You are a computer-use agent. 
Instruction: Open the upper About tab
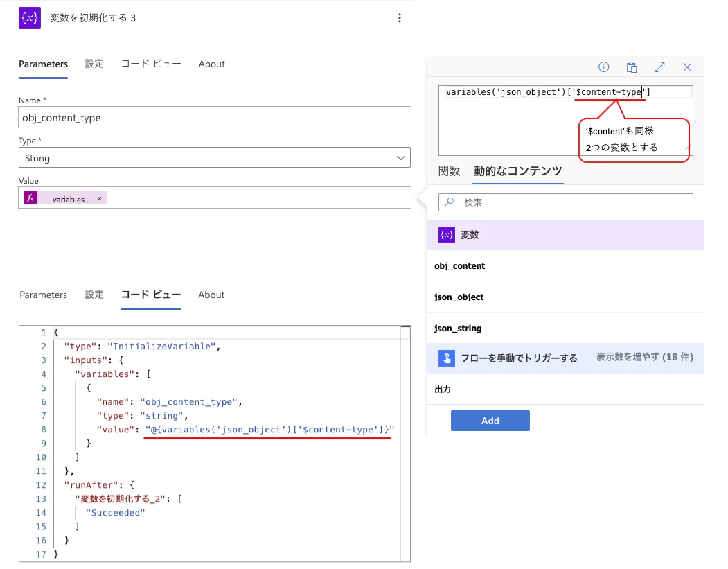212,64
